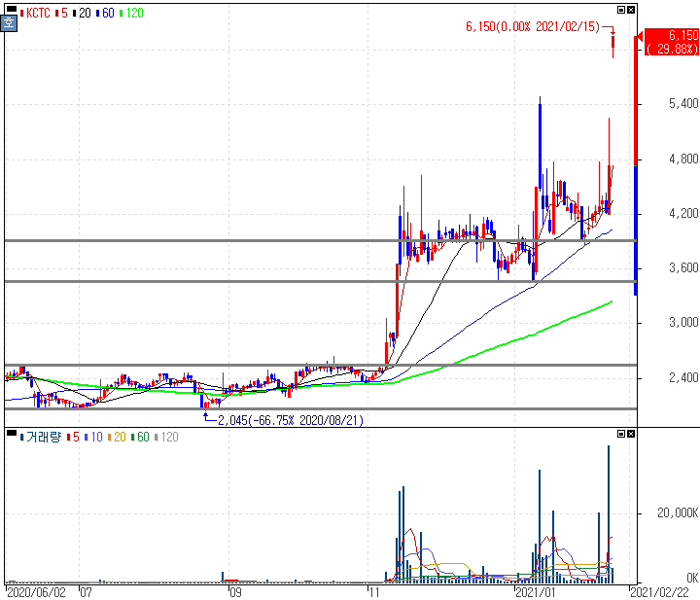Toggle the 120-day moving average legend in price chart

(x=131, y=13)
